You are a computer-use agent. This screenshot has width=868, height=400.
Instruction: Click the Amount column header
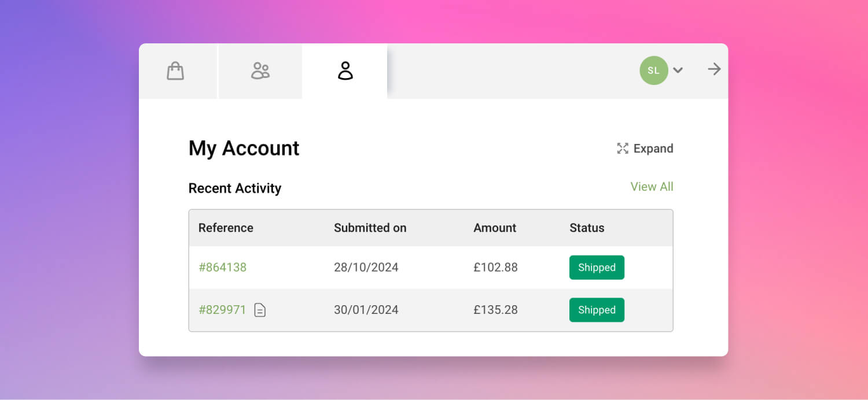point(495,228)
